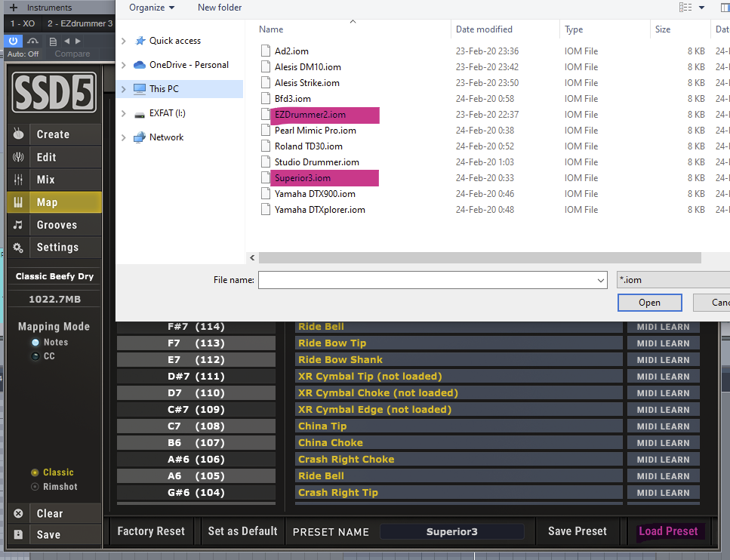Open the Organize dropdown menu
The width and height of the screenshot is (730, 560).
[152, 8]
